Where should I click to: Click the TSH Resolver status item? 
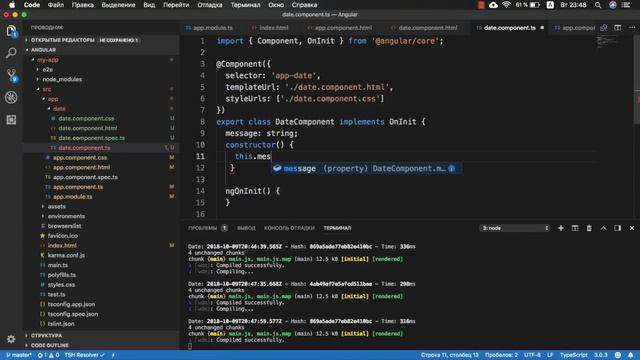pos(84,355)
